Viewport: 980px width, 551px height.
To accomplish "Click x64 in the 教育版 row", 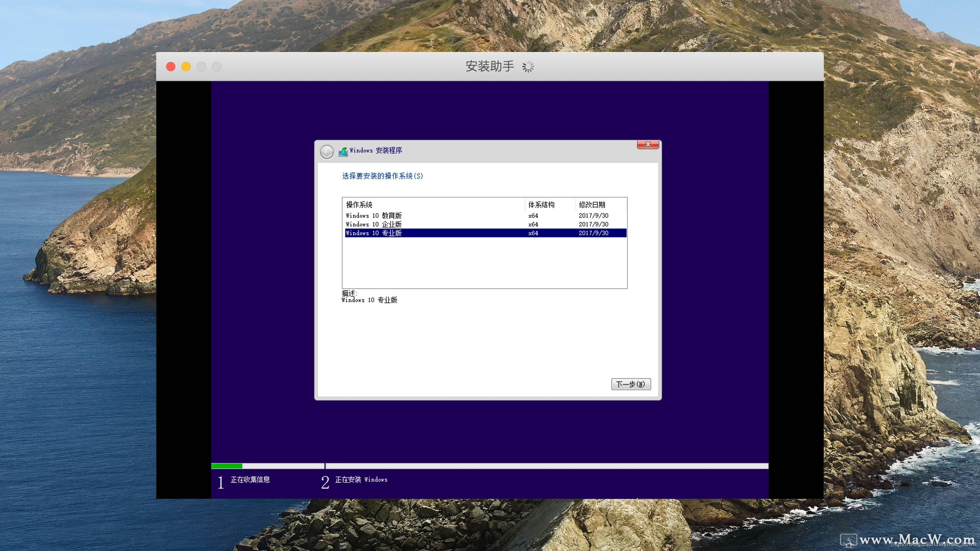I will point(533,216).
